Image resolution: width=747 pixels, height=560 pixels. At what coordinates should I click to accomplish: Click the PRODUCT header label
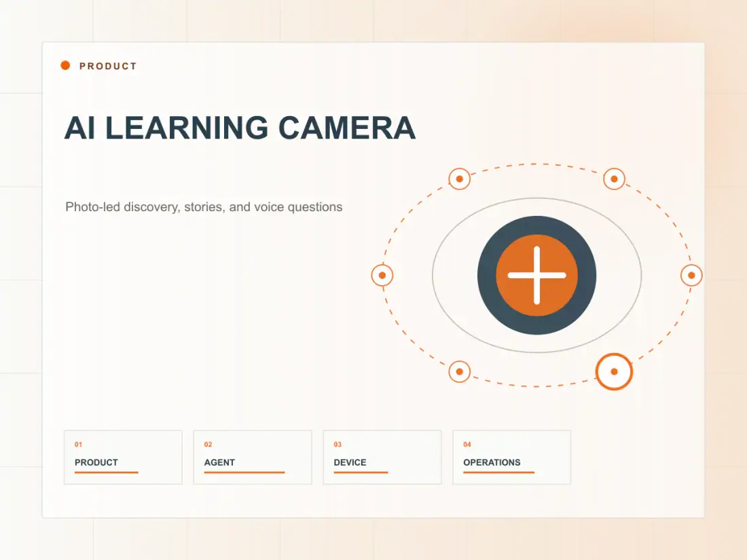pyautogui.click(x=108, y=67)
